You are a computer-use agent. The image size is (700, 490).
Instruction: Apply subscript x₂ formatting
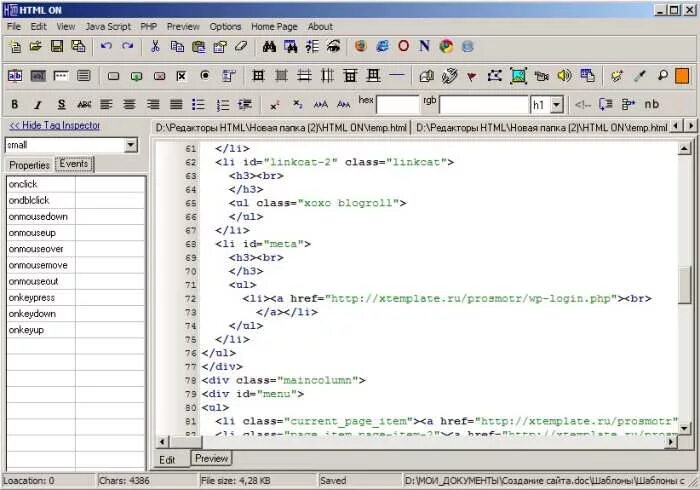pyautogui.click(x=298, y=104)
